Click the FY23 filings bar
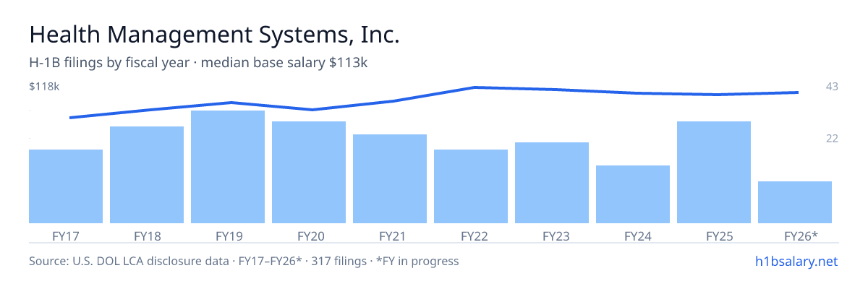Viewport: 868px width, 289px height. point(552,183)
